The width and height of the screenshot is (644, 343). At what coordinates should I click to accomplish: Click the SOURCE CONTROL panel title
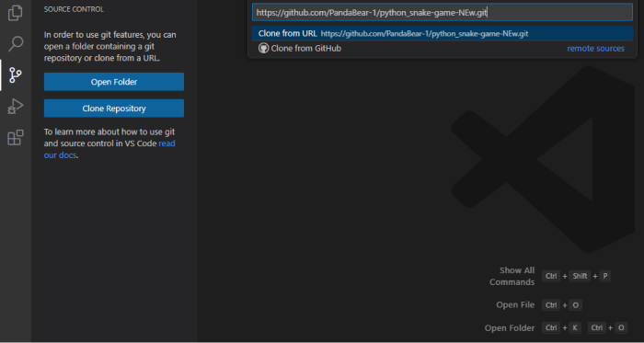(x=74, y=9)
